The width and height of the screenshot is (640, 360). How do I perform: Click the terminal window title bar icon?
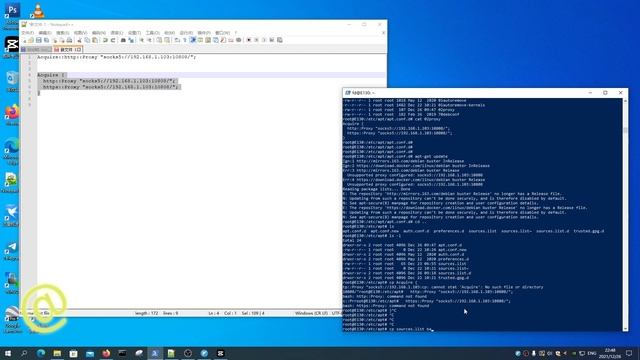click(x=348, y=93)
